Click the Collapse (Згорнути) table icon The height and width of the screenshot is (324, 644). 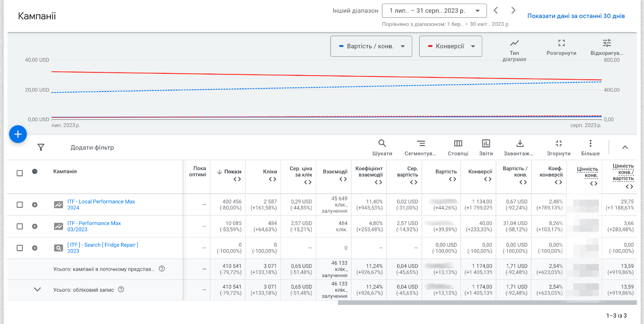559,144
